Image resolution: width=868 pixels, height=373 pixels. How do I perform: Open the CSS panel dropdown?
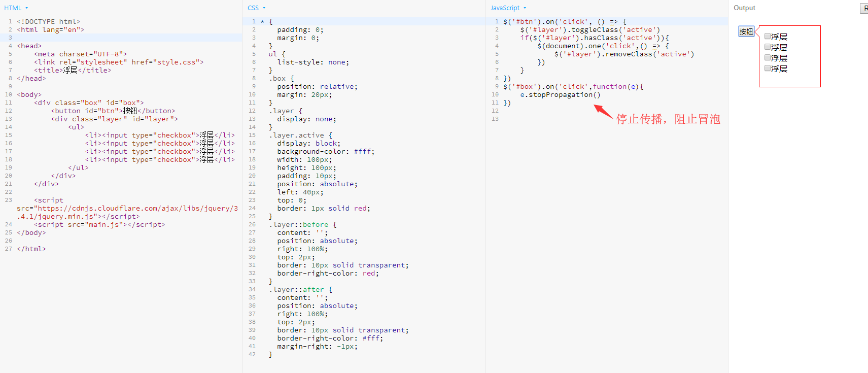pos(257,8)
